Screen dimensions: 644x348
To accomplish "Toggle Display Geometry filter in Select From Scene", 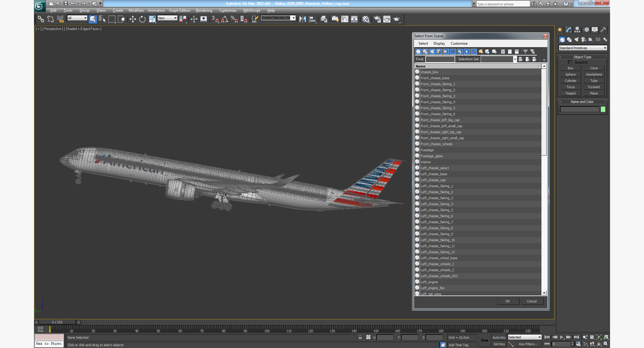I will [x=419, y=51].
